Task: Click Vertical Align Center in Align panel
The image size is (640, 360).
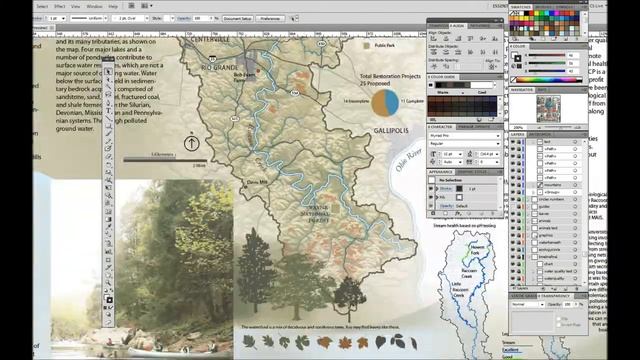Action: click(483, 38)
